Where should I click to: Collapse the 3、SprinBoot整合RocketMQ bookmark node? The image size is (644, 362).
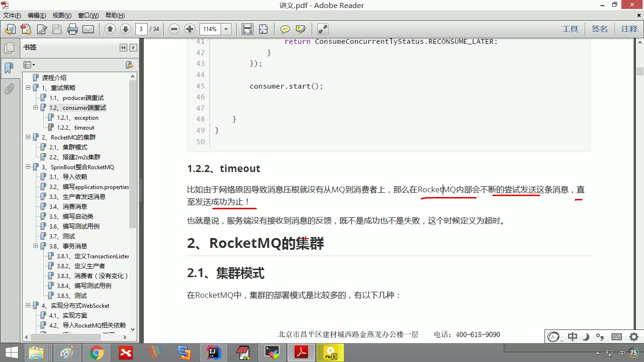point(28,167)
